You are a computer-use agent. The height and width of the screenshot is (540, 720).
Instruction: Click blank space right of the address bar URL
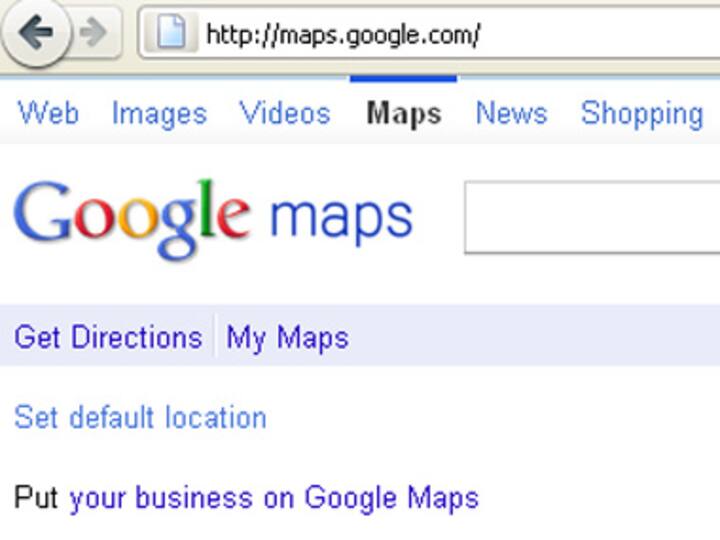[600, 35]
